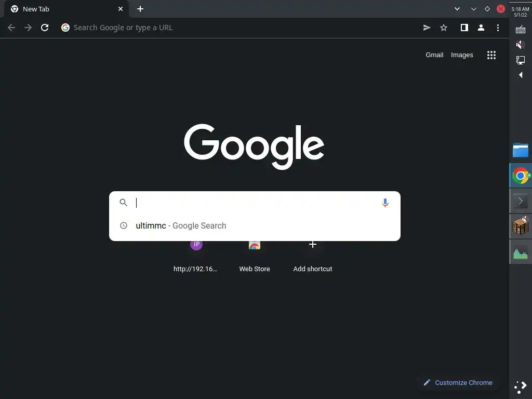
Task: Click the Share this page arrow icon
Action: (427, 28)
